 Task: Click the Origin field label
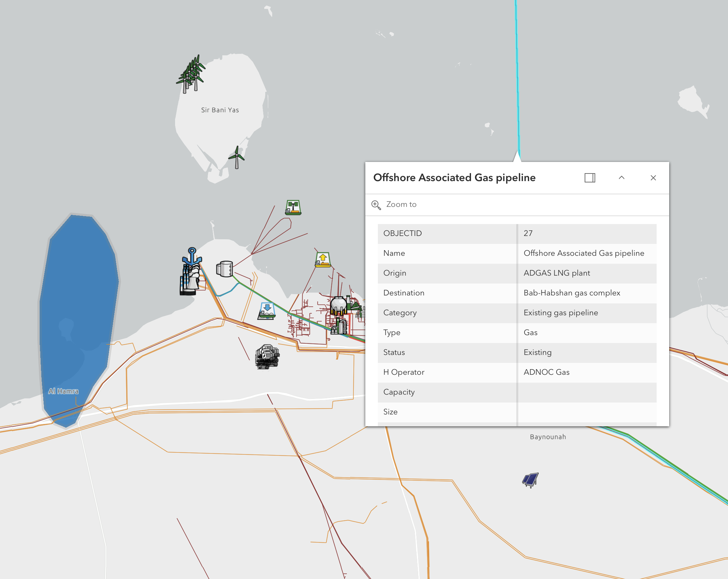(x=394, y=273)
